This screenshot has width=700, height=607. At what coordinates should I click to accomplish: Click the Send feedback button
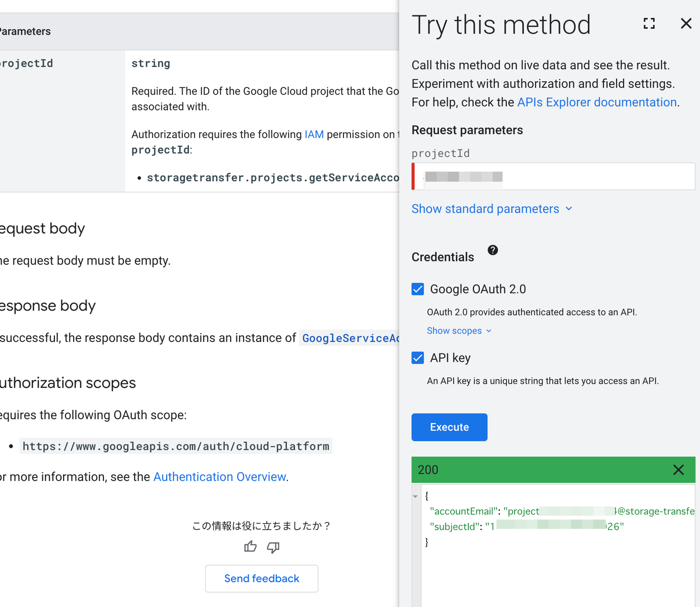[x=261, y=578]
